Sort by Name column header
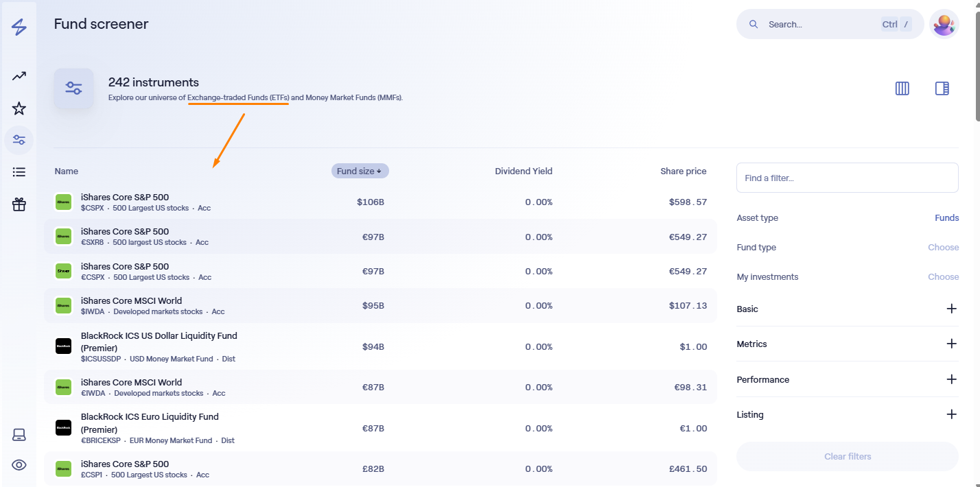The image size is (980, 487). click(x=67, y=171)
